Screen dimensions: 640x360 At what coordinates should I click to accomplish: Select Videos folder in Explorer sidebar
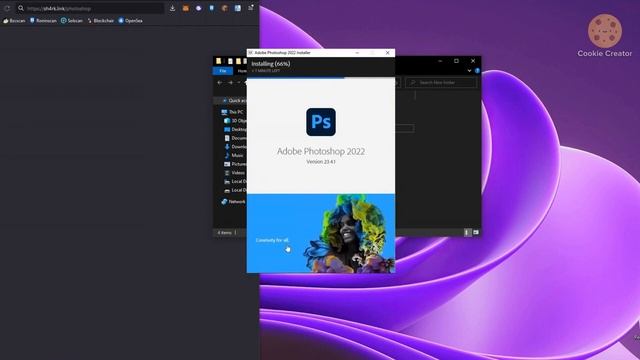coord(235,173)
